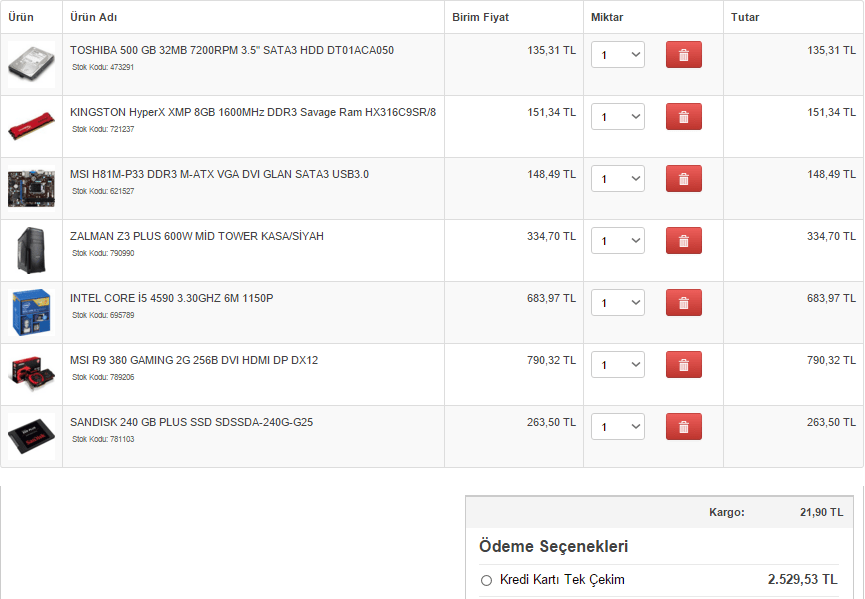Change quantity of MSI R9 380 GAMING
Image resolution: width=865 pixels, height=599 pixels.
coord(618,365)
